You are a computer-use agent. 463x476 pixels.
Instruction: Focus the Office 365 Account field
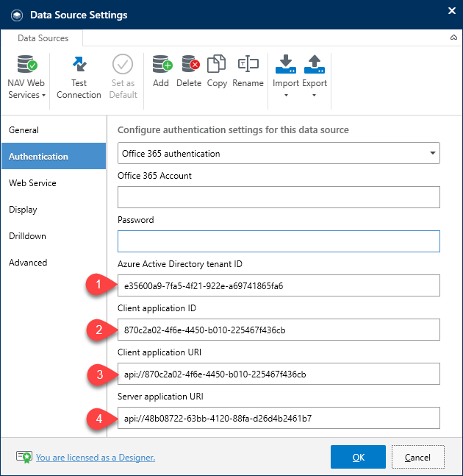point(279,197)
